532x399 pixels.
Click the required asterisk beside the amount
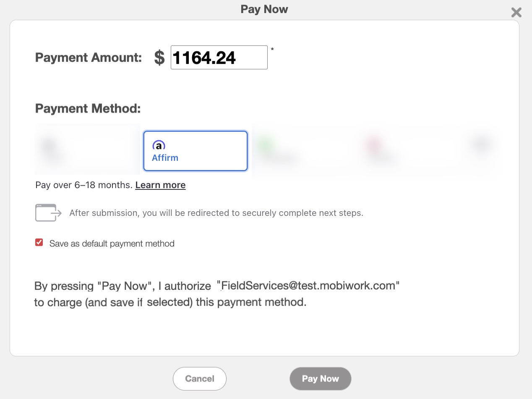pos(272,50)
